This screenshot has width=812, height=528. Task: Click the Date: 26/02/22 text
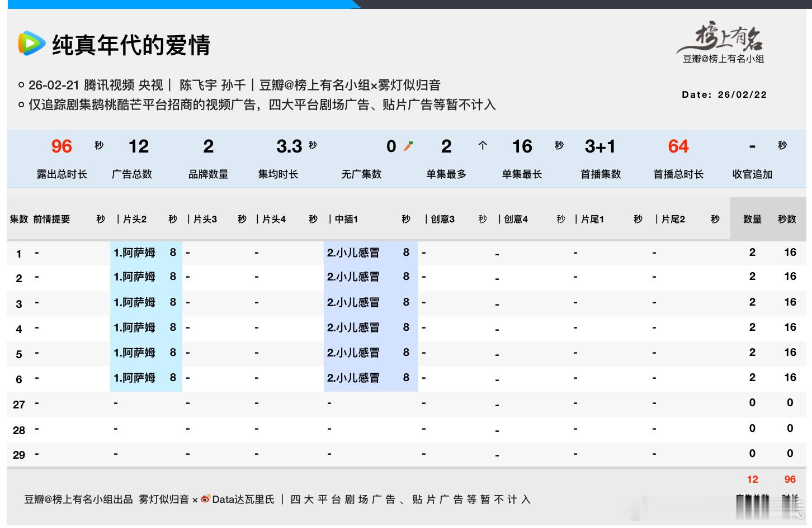coord(724,94)
